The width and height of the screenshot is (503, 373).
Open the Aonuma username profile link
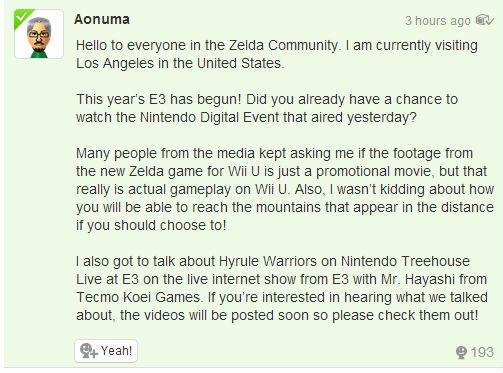pos(102,19)
